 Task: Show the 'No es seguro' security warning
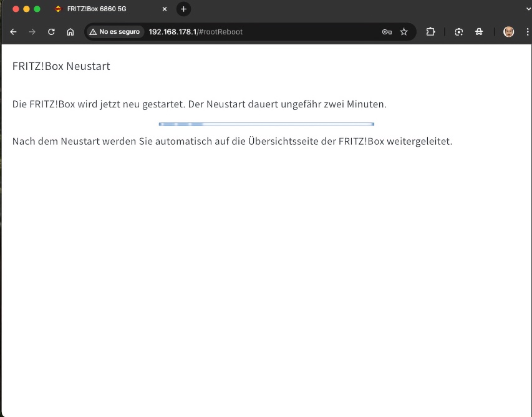115,32
